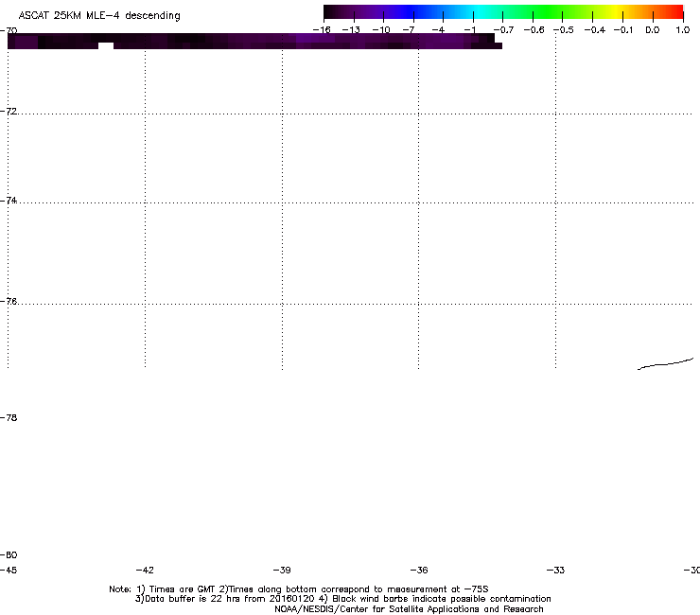This screenshot has width=700, height=615.
Task: Click the NOAA/NESDIS credit text
Action: point(409,609)
